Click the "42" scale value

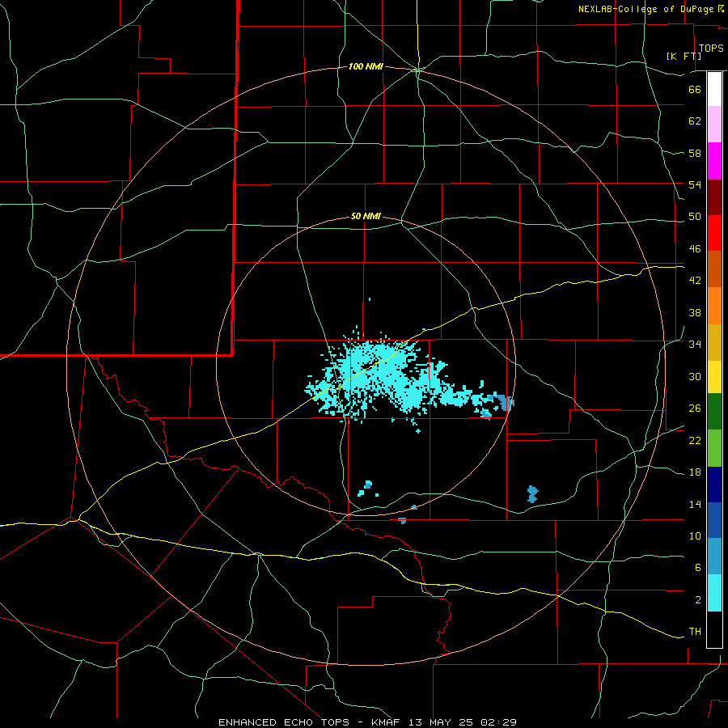click(x=695, y=281)
